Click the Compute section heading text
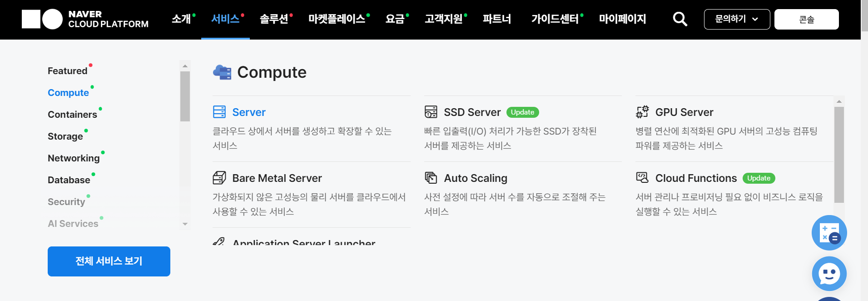Screen dimensions: 868x301 pyautogui.click(x=272, y=72)
